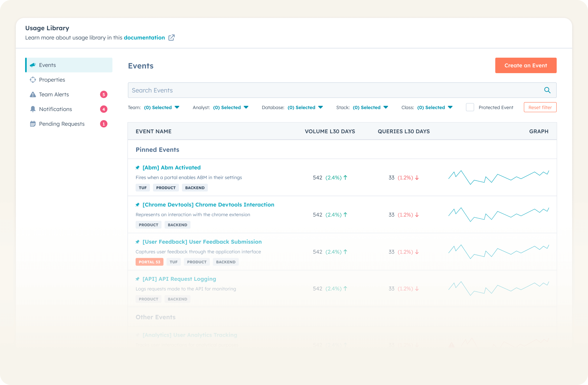Toggle the pin on User Feedback Submission event
This screenshot has height=385, width=588.
[138, 242]
